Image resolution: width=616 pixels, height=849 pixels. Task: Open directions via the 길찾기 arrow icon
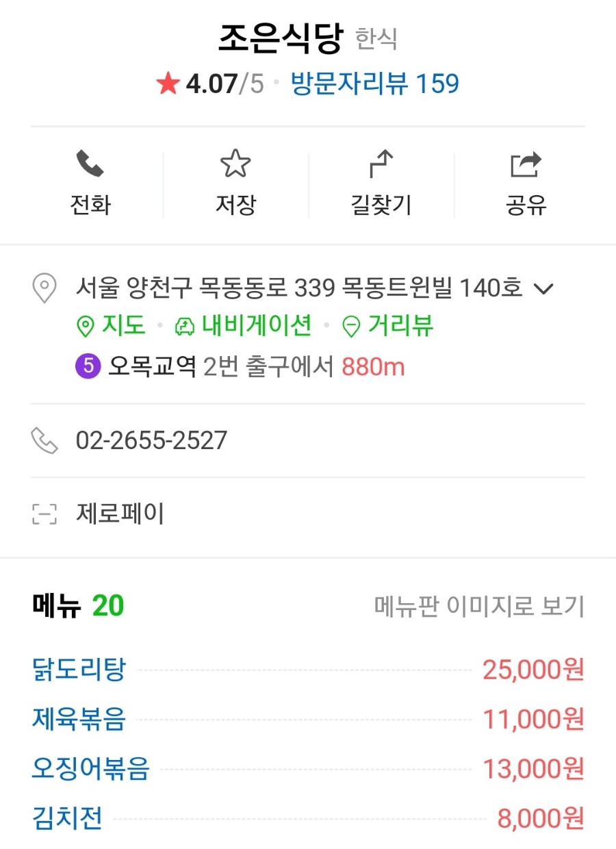click(381, 165)
